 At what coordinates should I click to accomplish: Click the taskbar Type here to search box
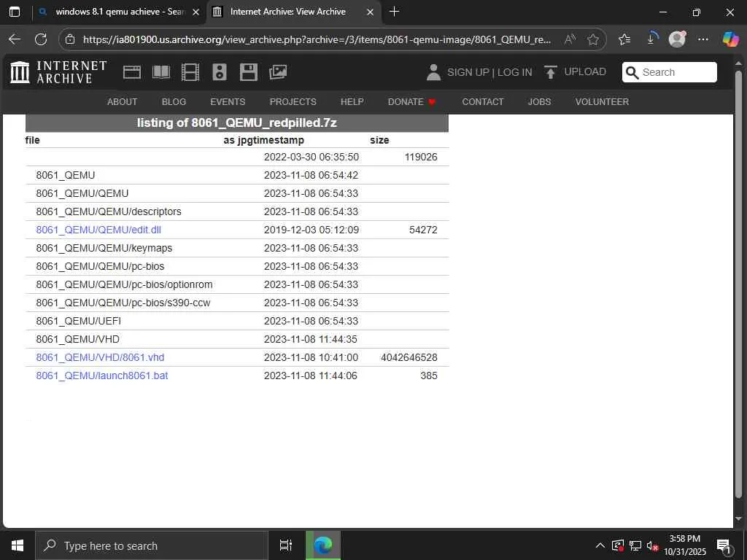tap(152, 545)
